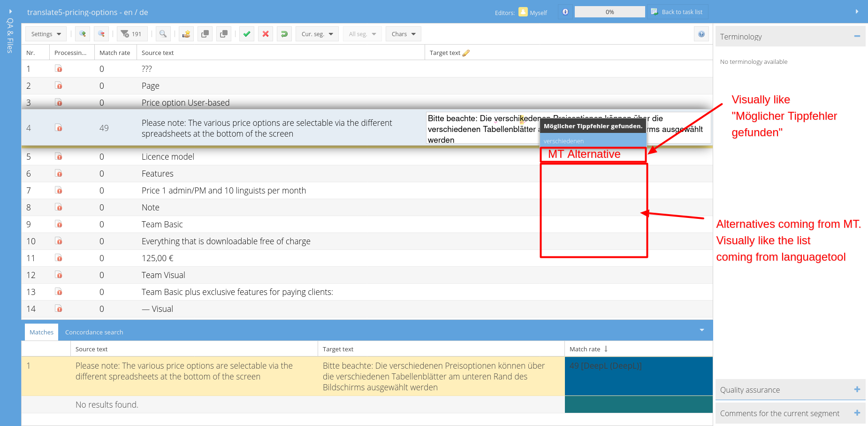Image resolution: width=868 pixels, height=426 pixels.
Task: Open the Settings dropdown
Action: 46,34
